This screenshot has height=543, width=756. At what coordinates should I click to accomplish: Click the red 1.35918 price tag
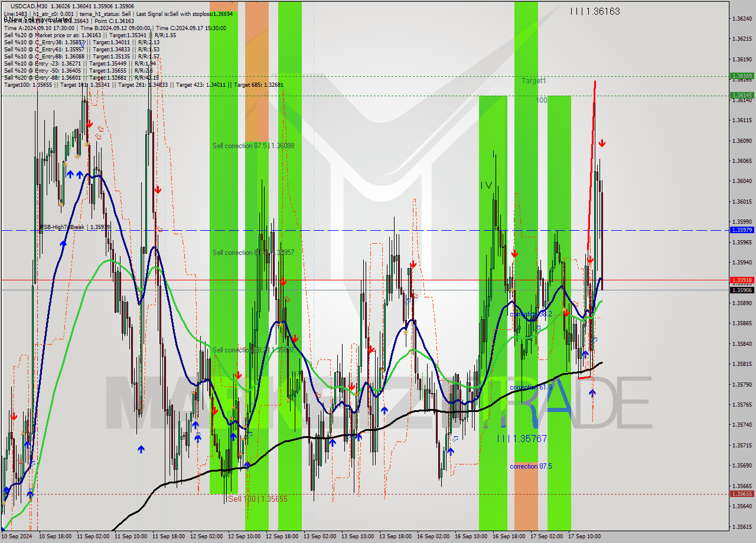coord(741,280)
